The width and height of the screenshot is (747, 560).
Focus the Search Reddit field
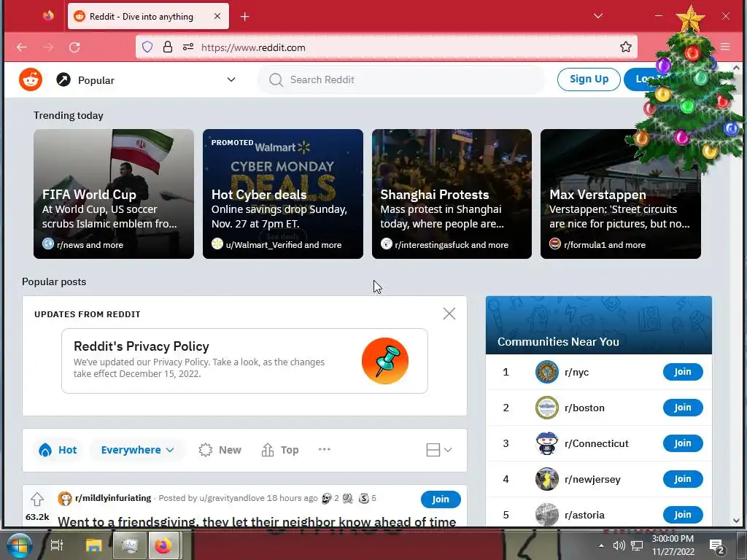[x=401, y=79]
